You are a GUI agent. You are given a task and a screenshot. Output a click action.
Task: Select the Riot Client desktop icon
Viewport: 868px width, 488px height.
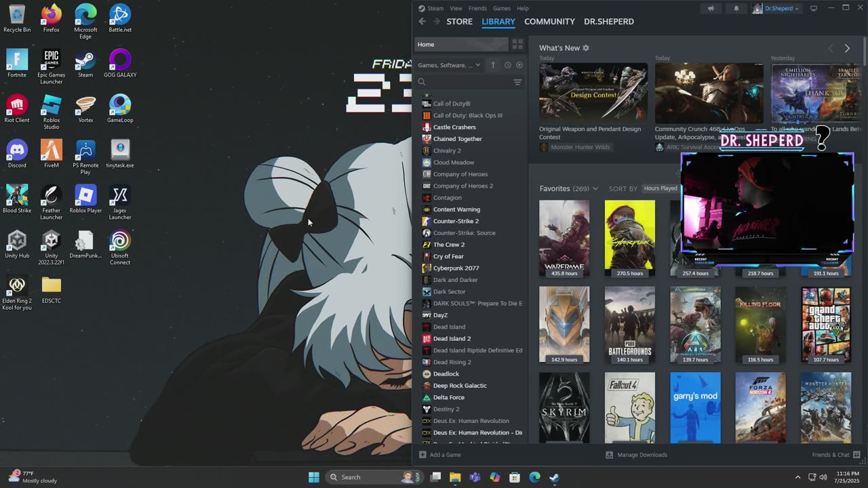(x=17, y=109)
